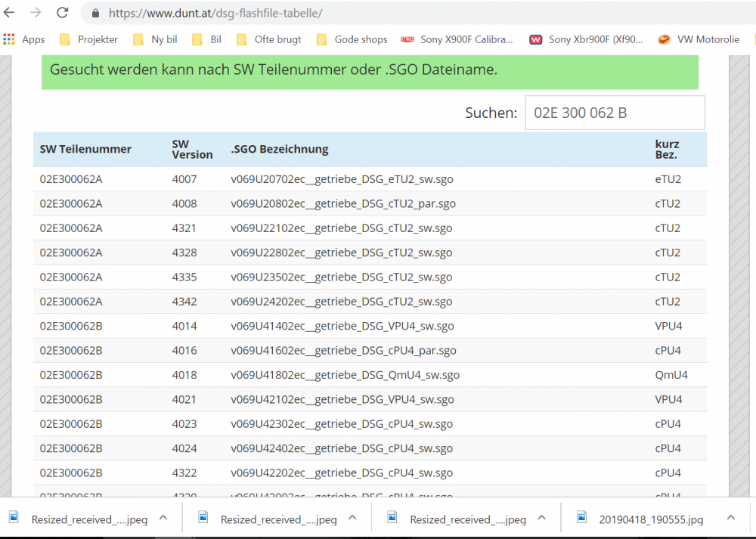Open menu chevron for 20190418_190555.jpg download
The width and height of the screenshot is (756, 539).
click(731, 519)
